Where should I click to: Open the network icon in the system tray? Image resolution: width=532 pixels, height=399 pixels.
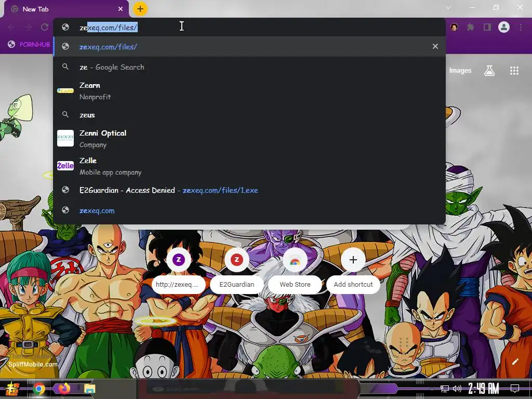point(445,389)
